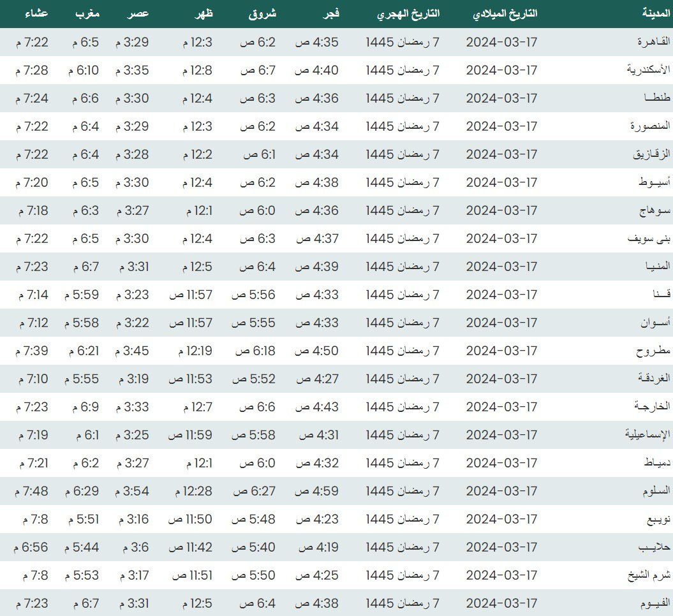Click Fajr time 4:38 ص for الفيوم
673x616 pixels.
point(317,603)
